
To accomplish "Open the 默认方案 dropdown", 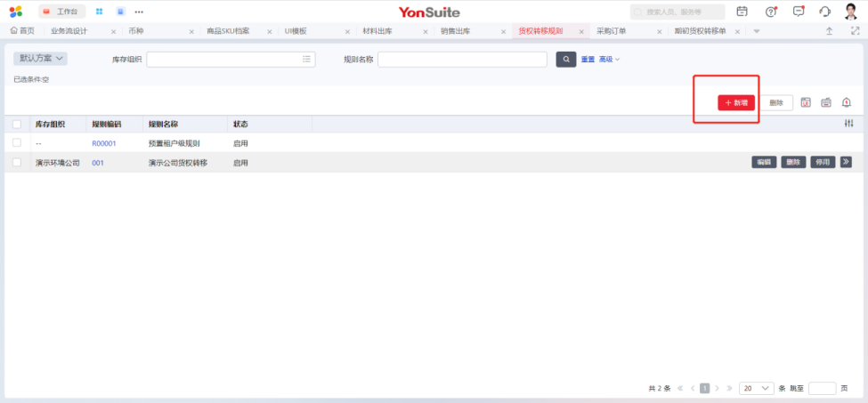I will 41,59.
